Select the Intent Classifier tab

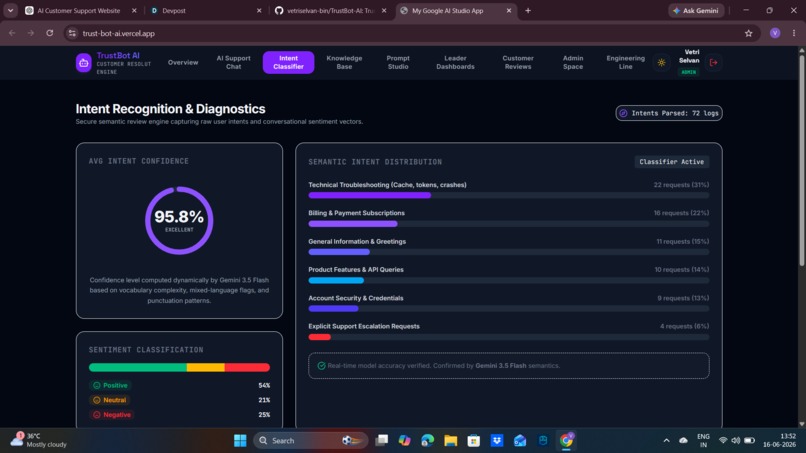288,62
